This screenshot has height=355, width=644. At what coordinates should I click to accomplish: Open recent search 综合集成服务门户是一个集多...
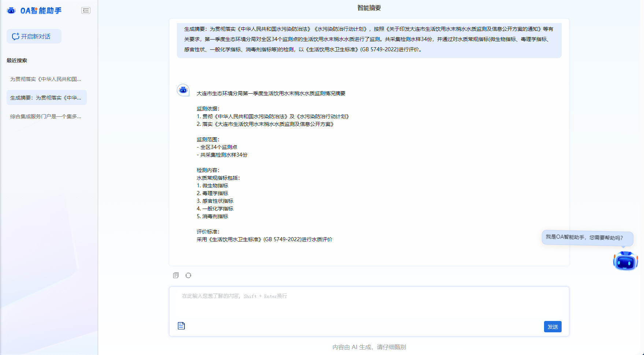click(x=46, y=116)
